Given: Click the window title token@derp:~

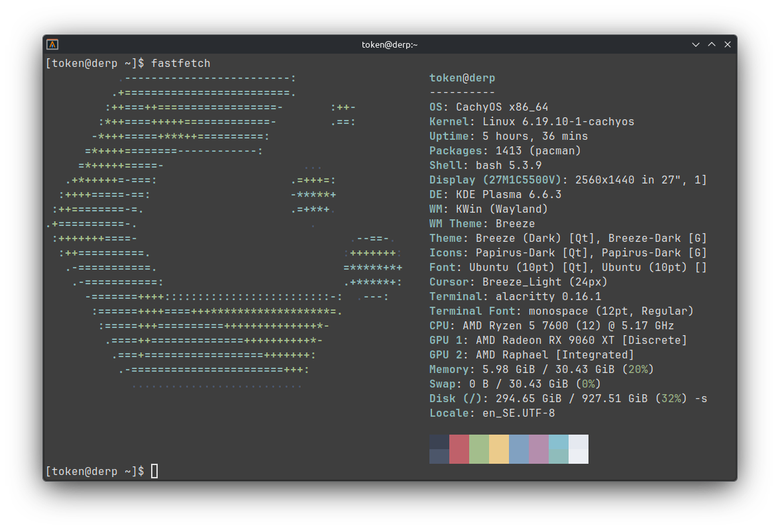Looking at the screenshot, I should click(x=390, y=45).
